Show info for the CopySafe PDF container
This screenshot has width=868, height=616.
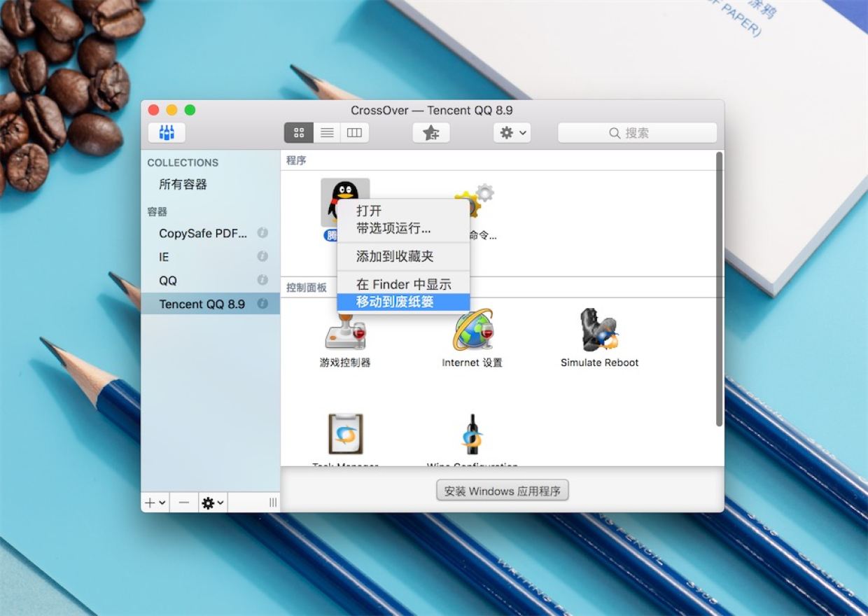tap(262, 233)
